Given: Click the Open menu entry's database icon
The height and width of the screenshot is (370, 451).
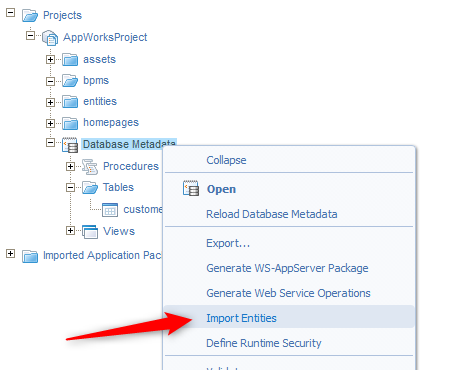Looking at the screenshot, I should coord(191,188).
